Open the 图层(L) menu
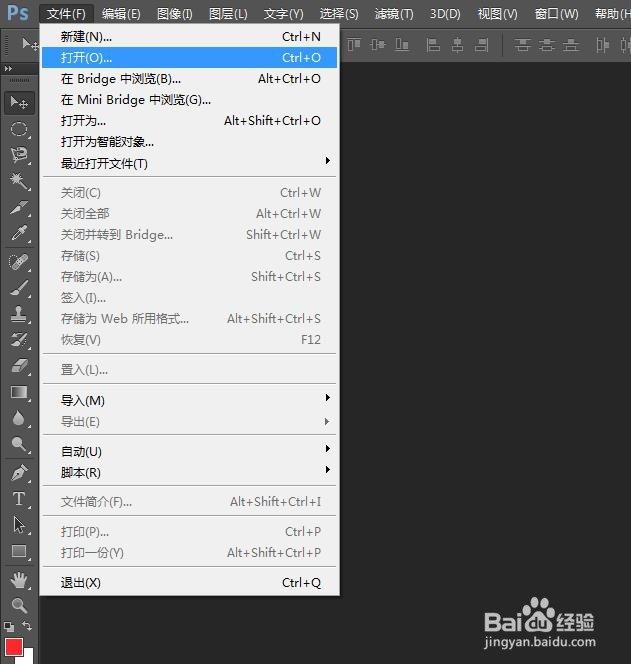This screenshot has height=664, width=631. (228, 14)
